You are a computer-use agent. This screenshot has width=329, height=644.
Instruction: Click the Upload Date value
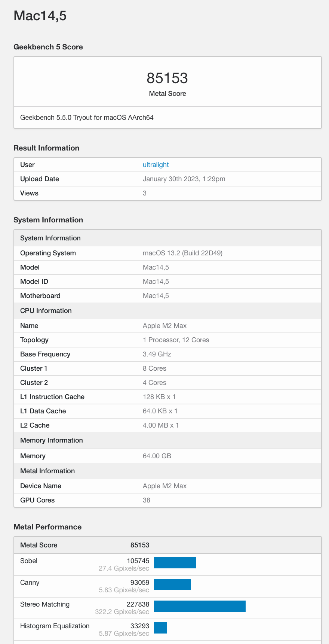[184, 179]
